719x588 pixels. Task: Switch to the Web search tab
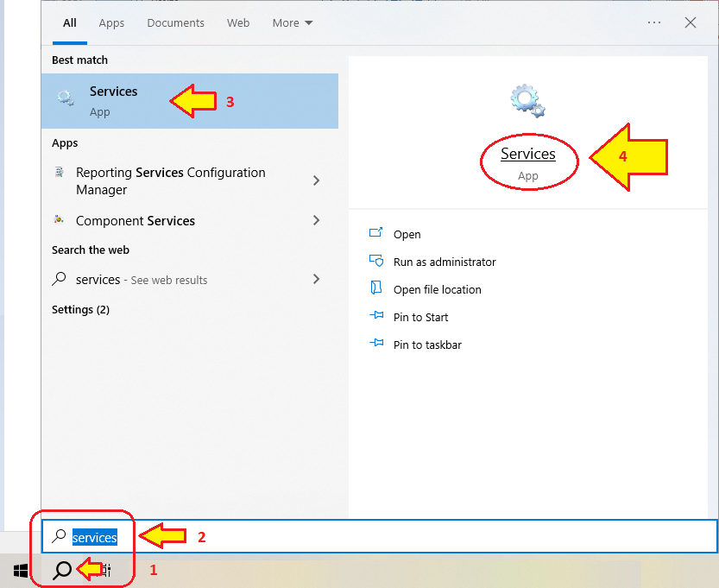[238, 23]
